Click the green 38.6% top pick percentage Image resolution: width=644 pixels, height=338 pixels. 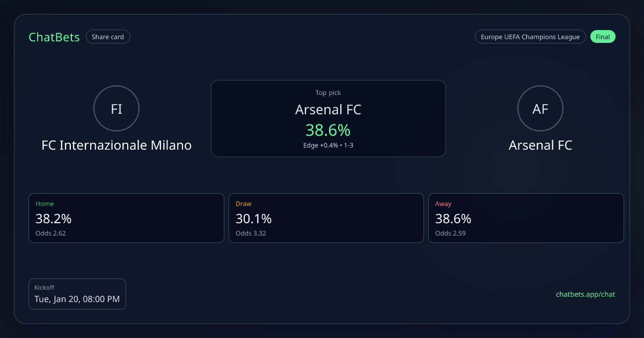(x=328, y=130)
